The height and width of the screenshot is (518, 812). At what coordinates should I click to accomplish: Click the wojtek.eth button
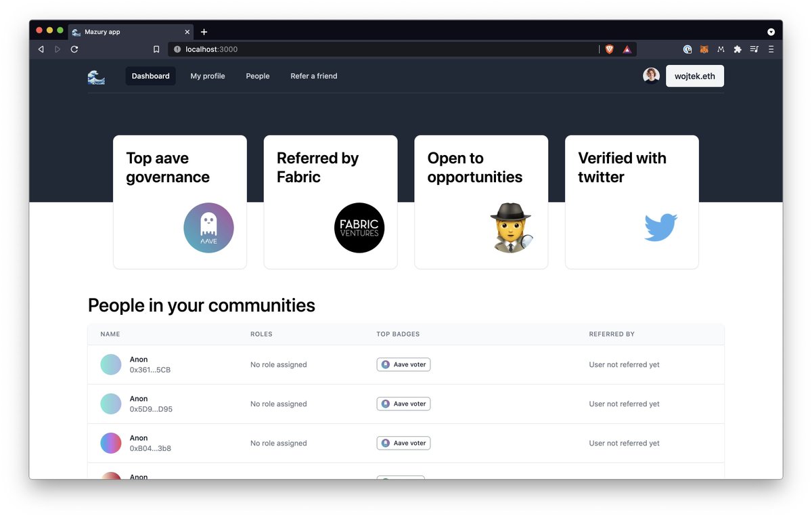click(x=695, y=76)
